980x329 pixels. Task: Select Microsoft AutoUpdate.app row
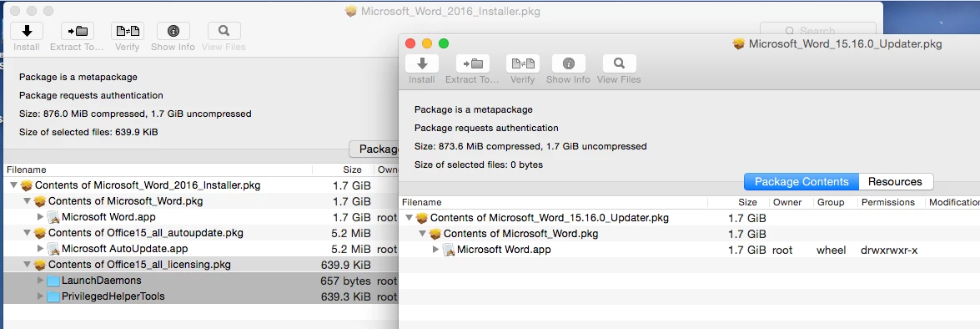(200, 248)
